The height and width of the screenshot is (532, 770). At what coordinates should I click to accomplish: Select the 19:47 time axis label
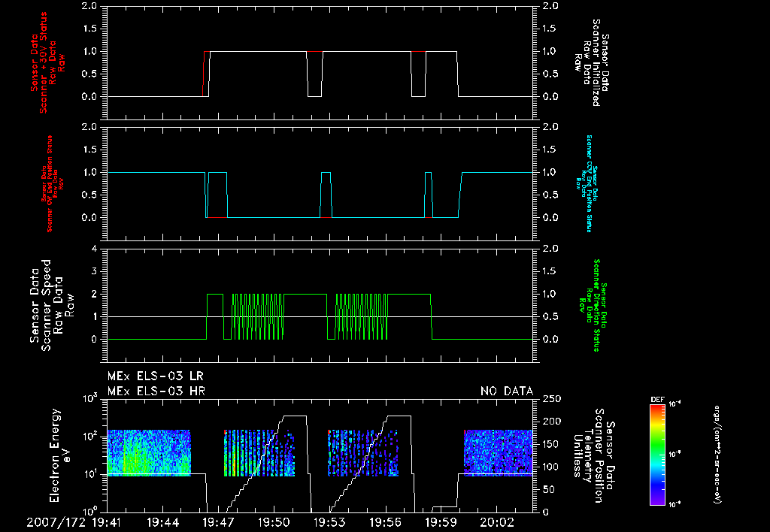217,522
